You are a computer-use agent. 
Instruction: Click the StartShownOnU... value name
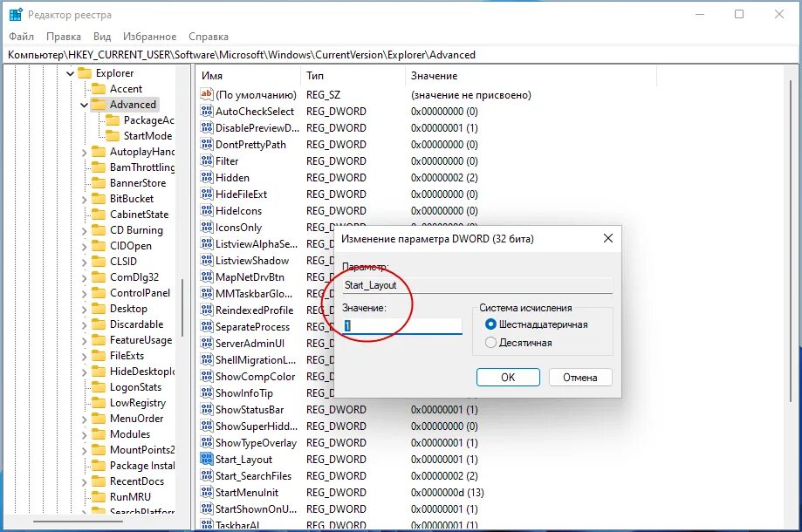(x=256, y=509)
